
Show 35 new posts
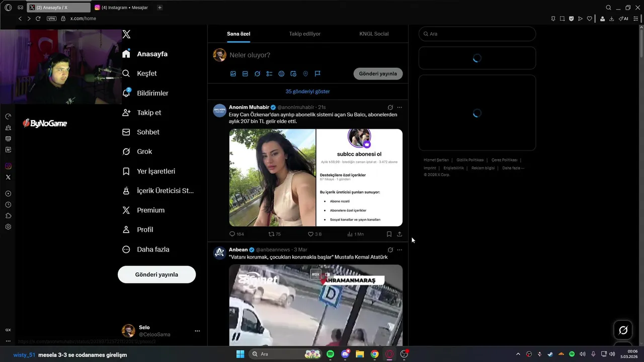pos(307,92)
